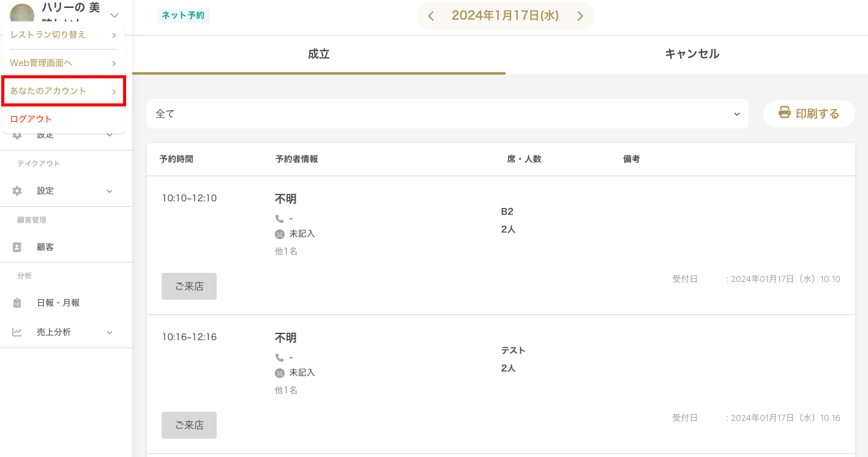Click the 日報・月報 clipboard icon

click(17, 303)
